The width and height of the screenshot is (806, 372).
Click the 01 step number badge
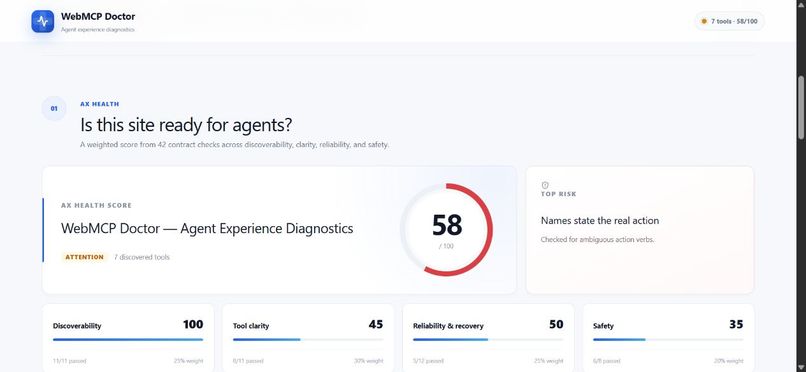[x=54, y=109]
